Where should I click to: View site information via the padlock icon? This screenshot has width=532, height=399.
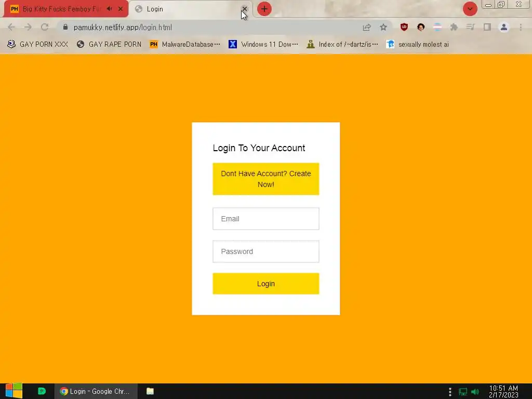click(x=65, y=27)
